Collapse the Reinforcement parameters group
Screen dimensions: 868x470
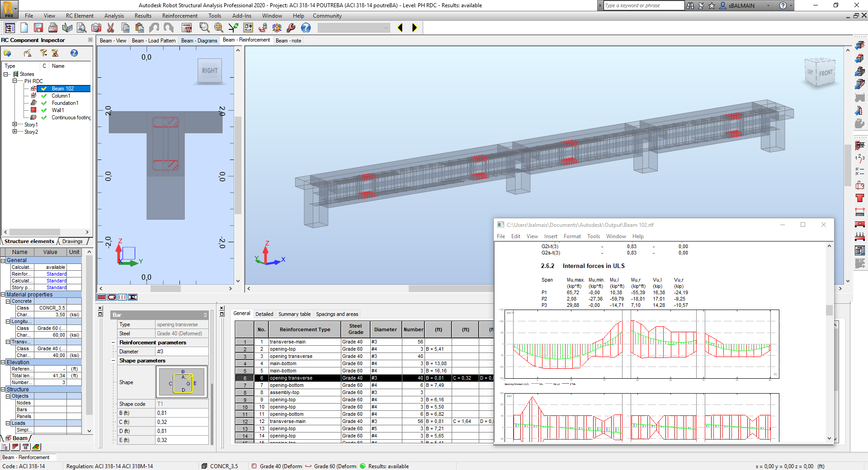click(x=113, y=343)
